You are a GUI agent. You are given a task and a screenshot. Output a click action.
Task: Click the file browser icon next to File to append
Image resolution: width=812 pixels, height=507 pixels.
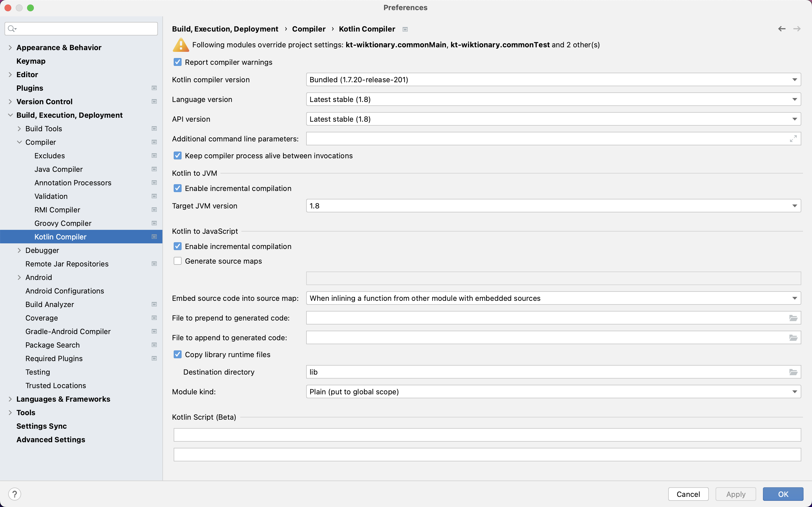click(x=793, y=338)
